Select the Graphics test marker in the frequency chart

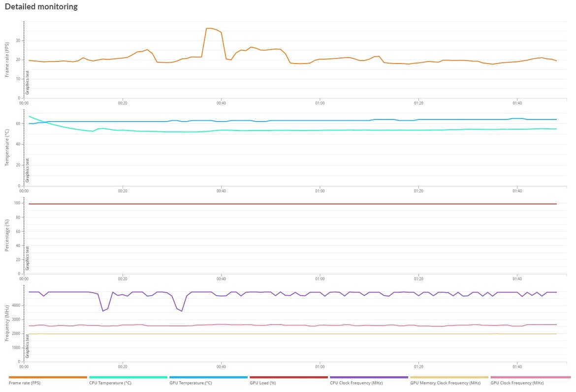tap(27, 346)
